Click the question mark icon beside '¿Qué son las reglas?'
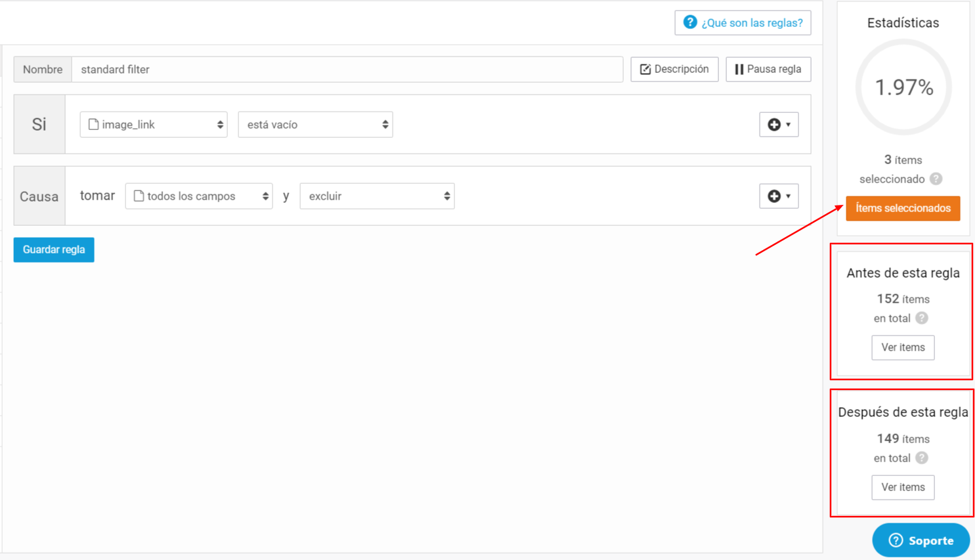Screen dimensions: 975x560 pyautogui.click(x=689, y=22)
